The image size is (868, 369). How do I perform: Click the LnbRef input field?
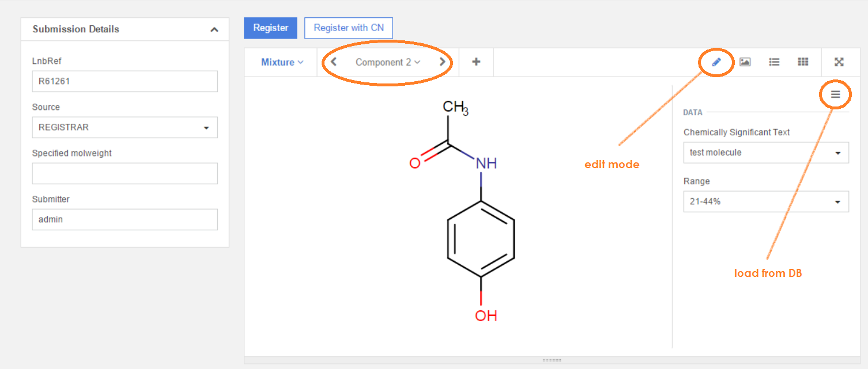(x=124, y=82)
